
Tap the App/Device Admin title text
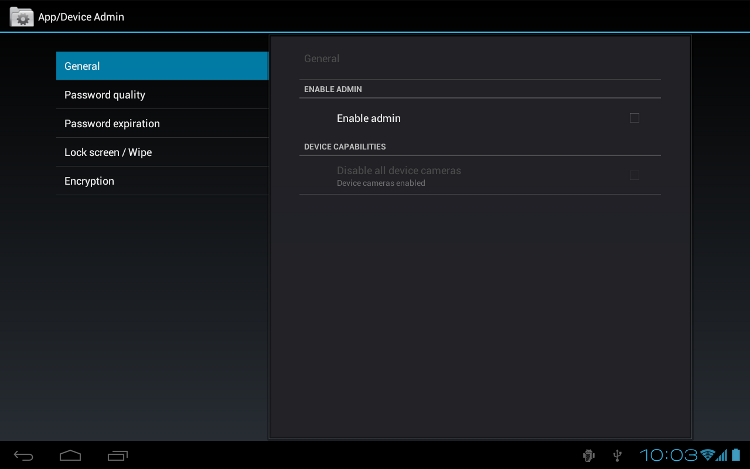[x=81, y=17]
